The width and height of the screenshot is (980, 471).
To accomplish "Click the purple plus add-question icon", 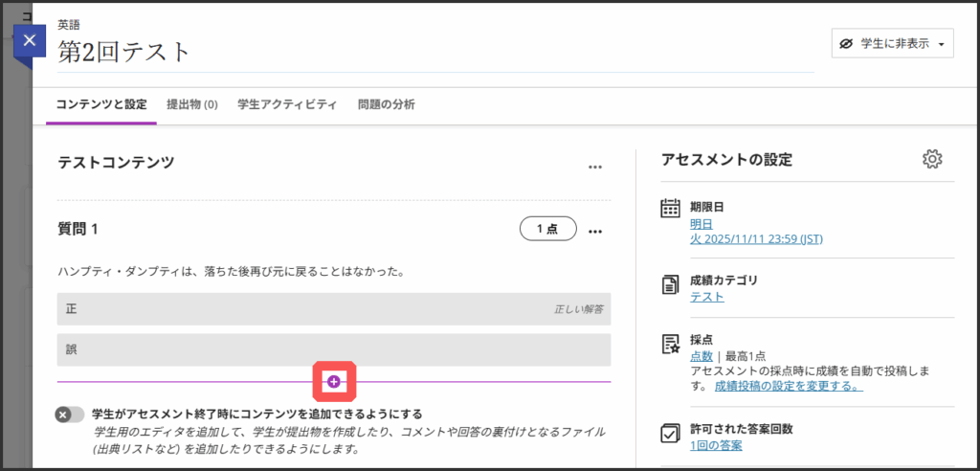I will (333, 382).
